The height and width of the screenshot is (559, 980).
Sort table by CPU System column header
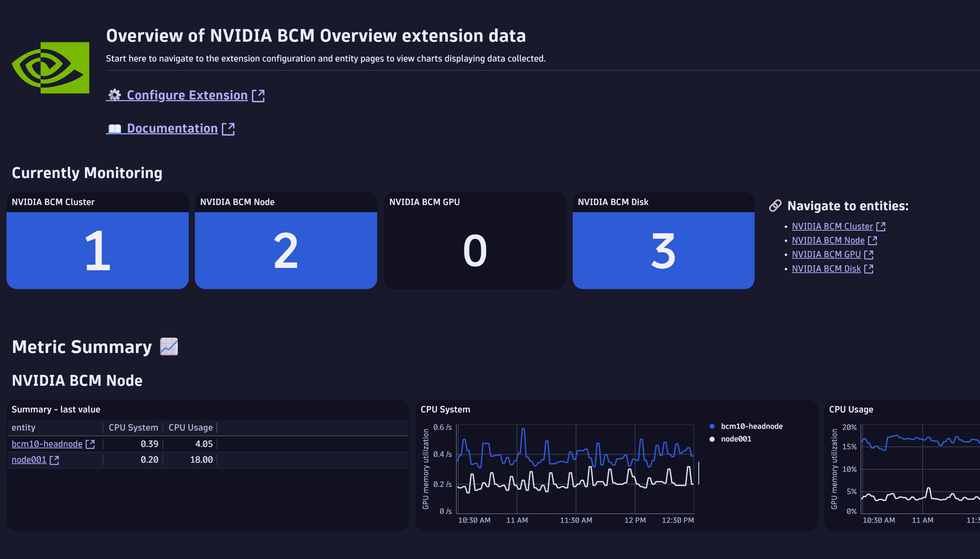(133, 427)
